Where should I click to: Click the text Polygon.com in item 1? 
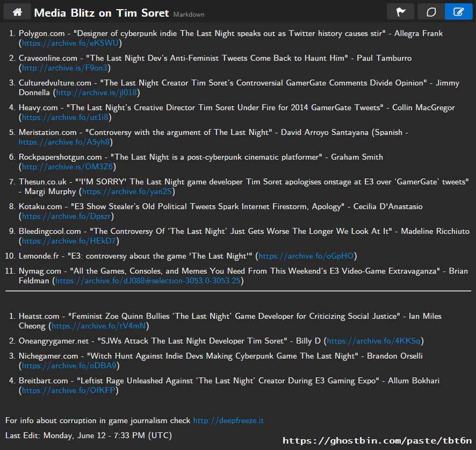click(x=41, y=33)
